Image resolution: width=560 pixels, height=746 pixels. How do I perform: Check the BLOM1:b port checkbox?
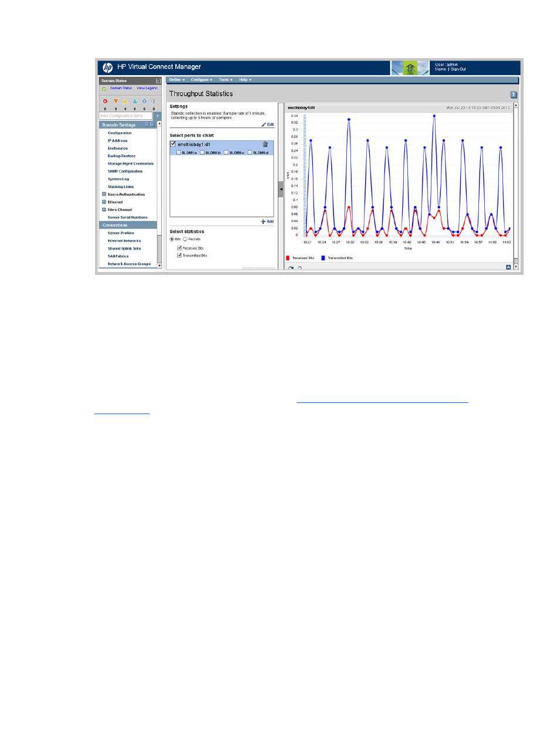coord(202,153)
